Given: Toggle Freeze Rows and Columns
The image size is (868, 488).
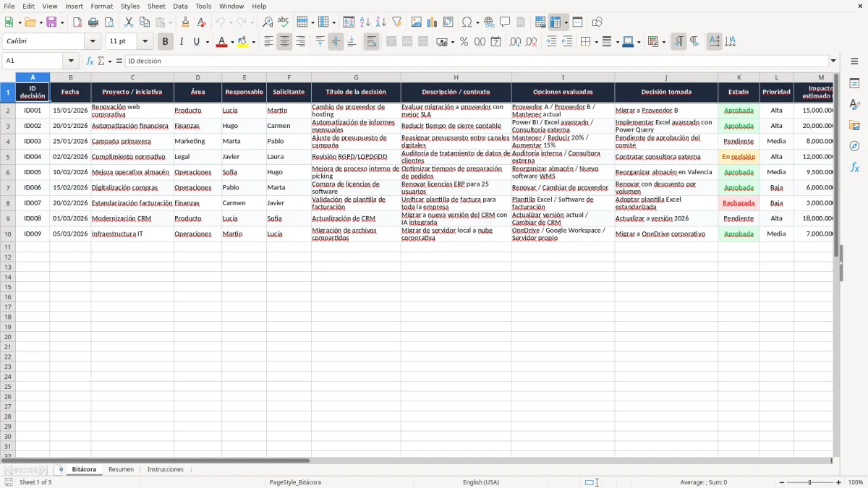Looking at the screenshot, I should point(556,22).
